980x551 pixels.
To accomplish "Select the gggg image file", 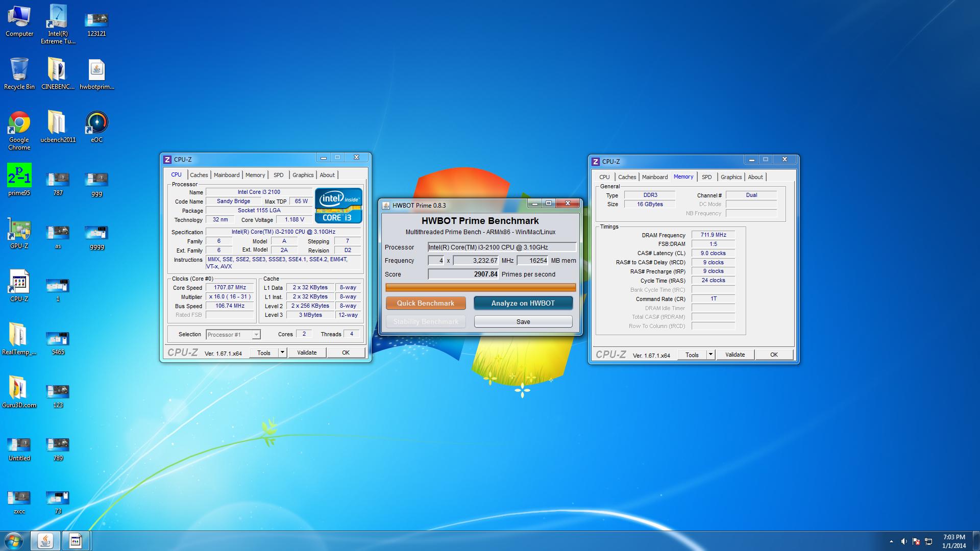I will pos(96,237).
